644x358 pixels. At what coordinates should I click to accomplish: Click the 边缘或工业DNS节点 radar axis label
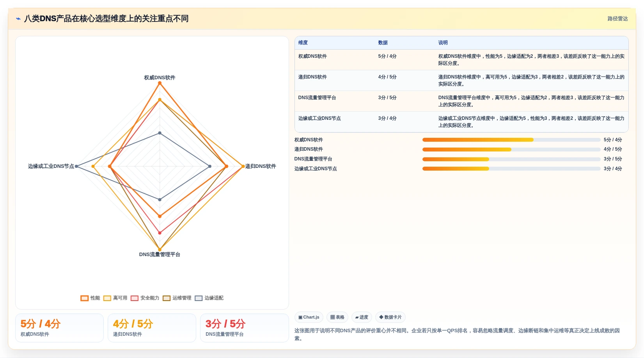coord(51,166)
